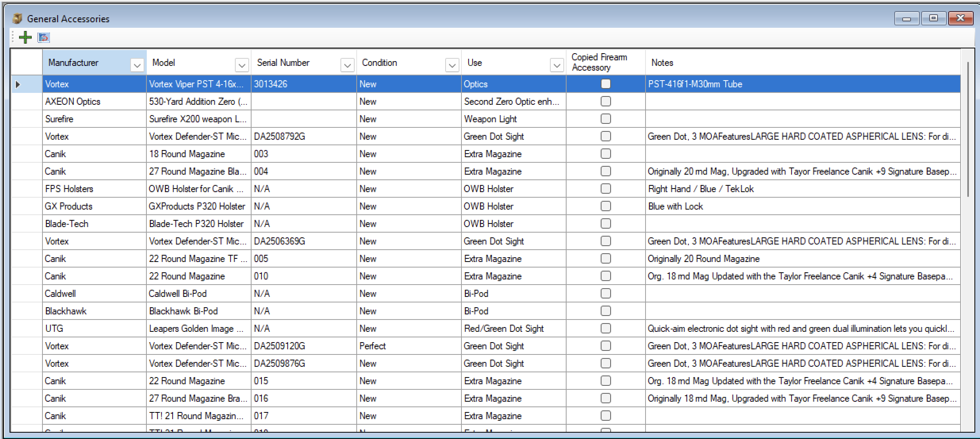The height and width of the screenshot is (439, 980).
Task: Click the Weapon Light use cell
Action: tap(513, 119)
